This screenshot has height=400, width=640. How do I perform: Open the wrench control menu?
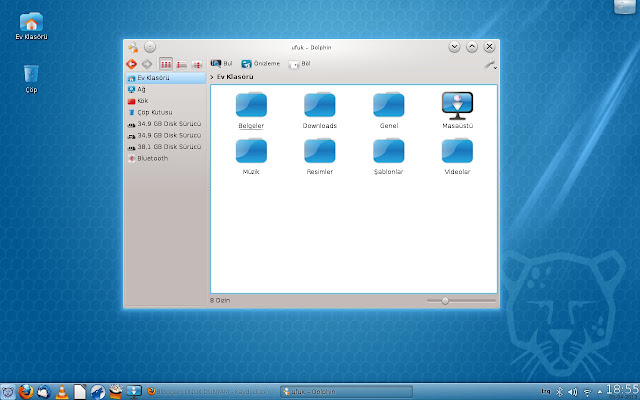[x=490, y=64]
